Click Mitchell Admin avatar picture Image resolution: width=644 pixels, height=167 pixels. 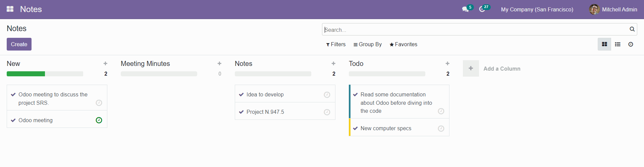click(594, 9)
